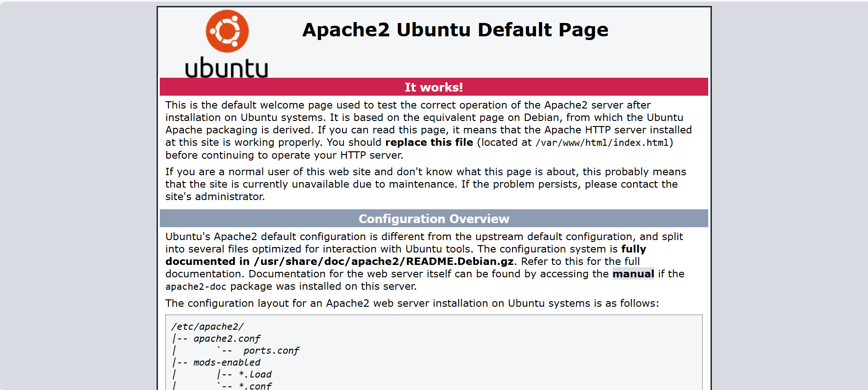This screenshot has height=390, width=868.
Task: Click the *.conf entry under mods-enabled
Action: click(x=255, y=386)
